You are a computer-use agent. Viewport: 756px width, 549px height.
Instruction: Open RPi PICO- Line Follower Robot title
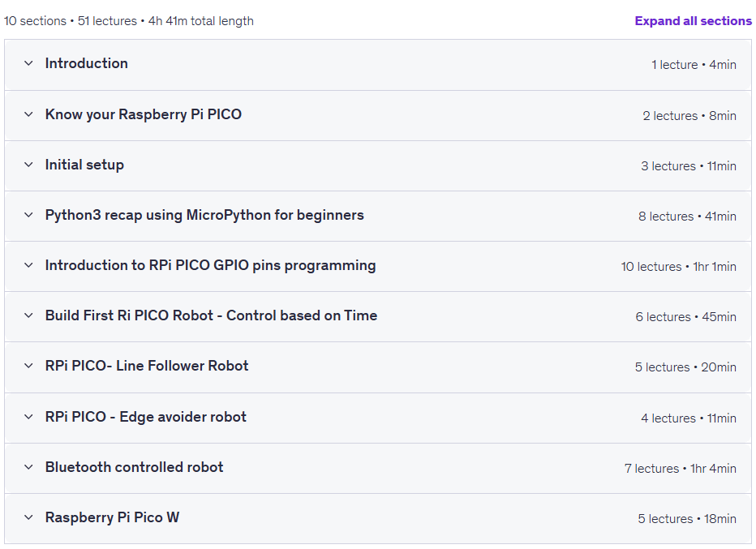point(147,366)
